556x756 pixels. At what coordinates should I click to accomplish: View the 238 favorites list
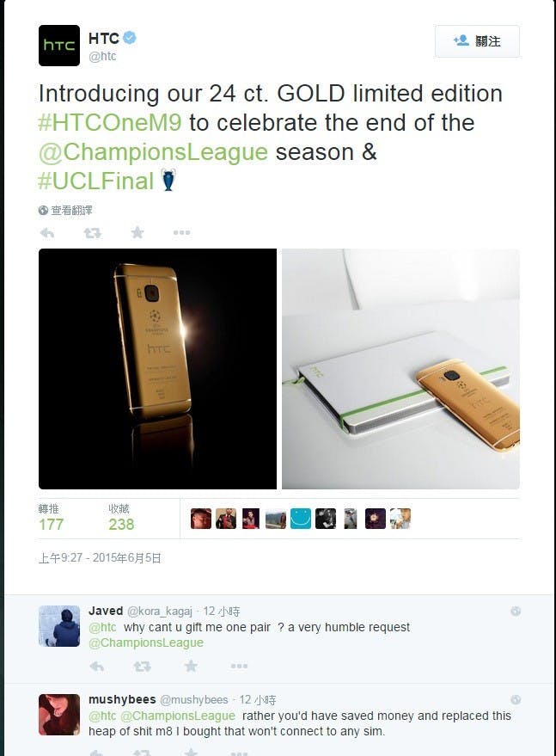[x=121, y=518]
